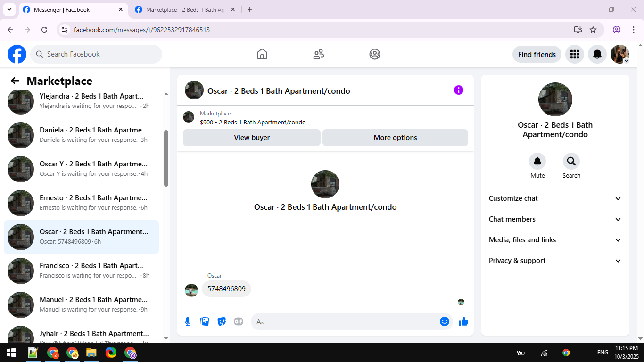Click the conversation list scrollbar thumb
Viewport: 644px width, 362px height.
[x=166, y=158]
